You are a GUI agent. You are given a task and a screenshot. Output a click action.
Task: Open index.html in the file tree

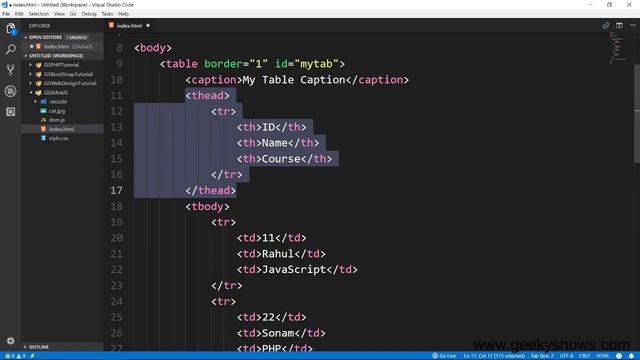(62, 129)
